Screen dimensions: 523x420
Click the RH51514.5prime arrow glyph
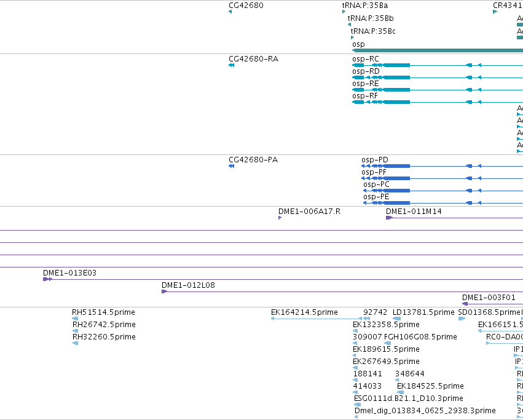pos(75,319)
